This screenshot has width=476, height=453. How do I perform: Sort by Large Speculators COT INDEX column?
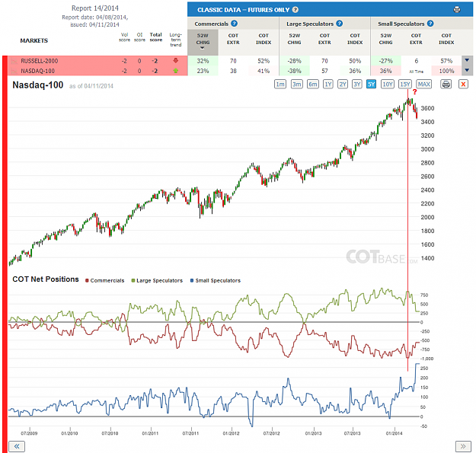click(x=355, y=39)
